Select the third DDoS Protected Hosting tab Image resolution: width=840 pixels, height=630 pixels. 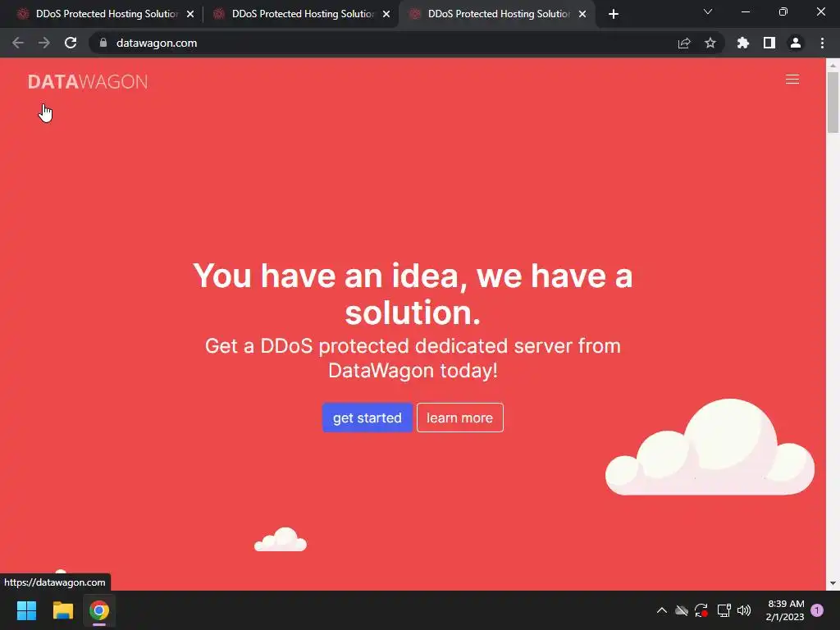pos(498,14)
